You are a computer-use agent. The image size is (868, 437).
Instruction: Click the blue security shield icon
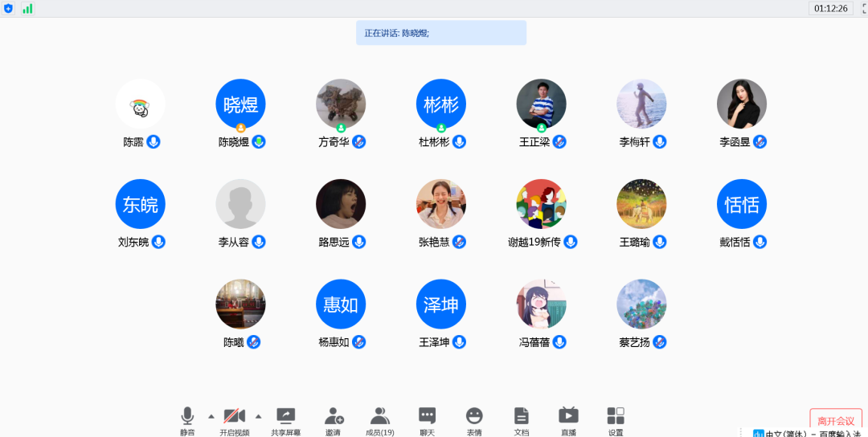click(9, 9)
